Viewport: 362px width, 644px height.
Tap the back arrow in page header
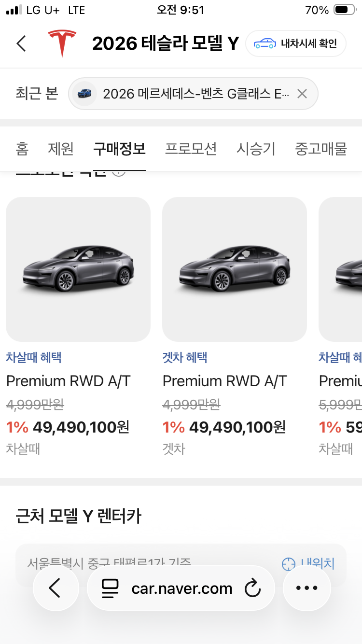21,43
